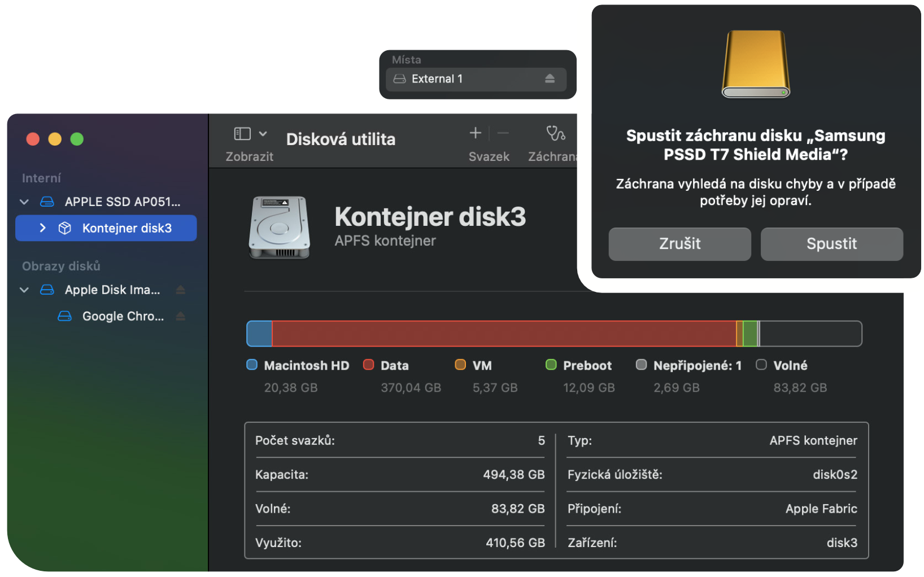This screenshot has width=924, height=577.
Task: Click the Počet svazků value 5
Action: 542,440
